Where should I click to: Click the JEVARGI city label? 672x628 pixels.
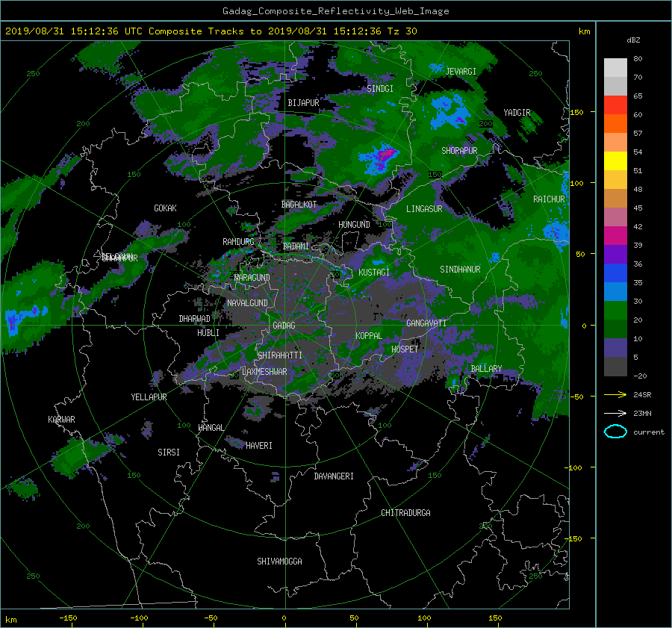click(461, 72)
